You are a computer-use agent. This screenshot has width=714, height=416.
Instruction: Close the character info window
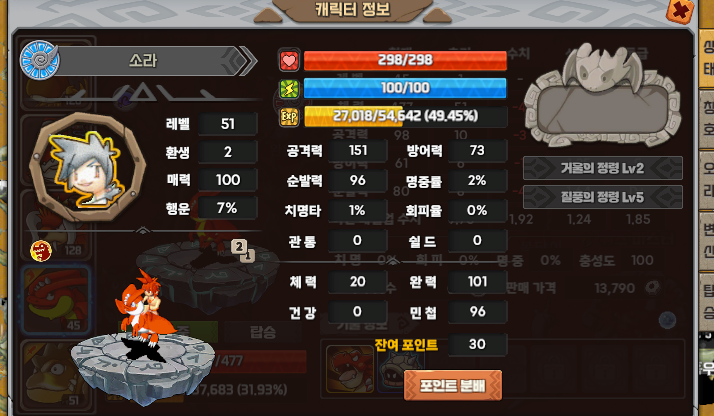click(680, 10)
